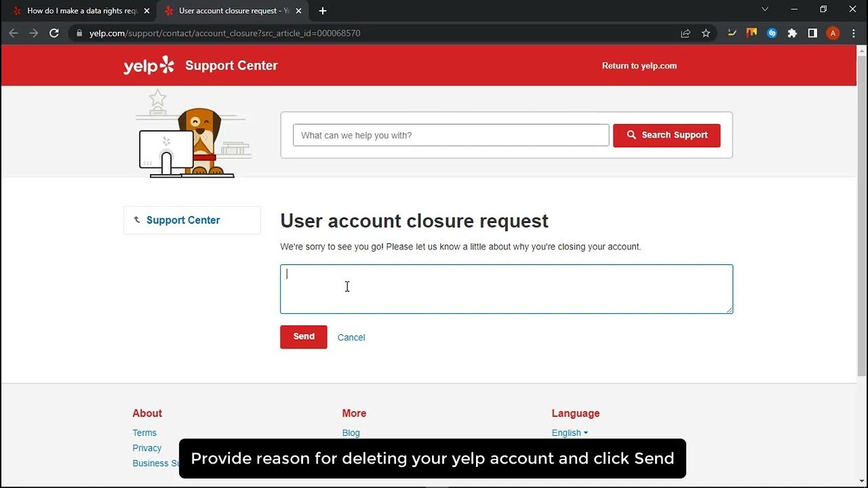Open the tab search dropdown arrow
The height and width of the screenshot is (488, 868).
coord(765,9)
